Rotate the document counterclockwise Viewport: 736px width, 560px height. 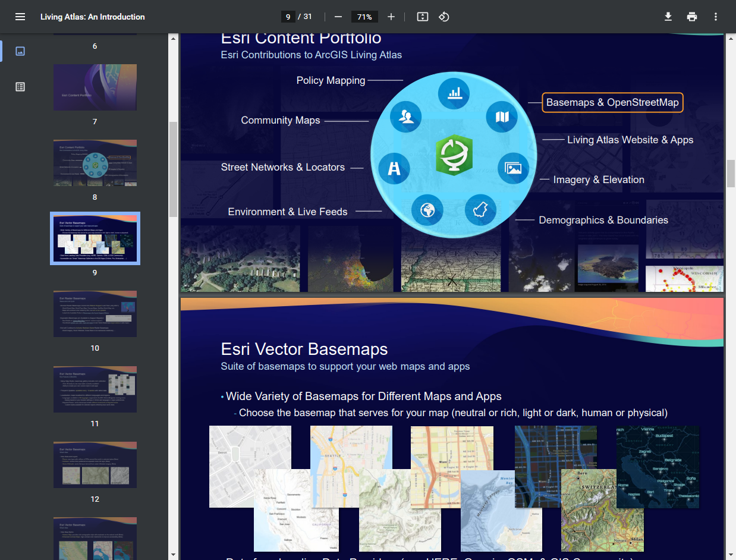pos(444,17)
